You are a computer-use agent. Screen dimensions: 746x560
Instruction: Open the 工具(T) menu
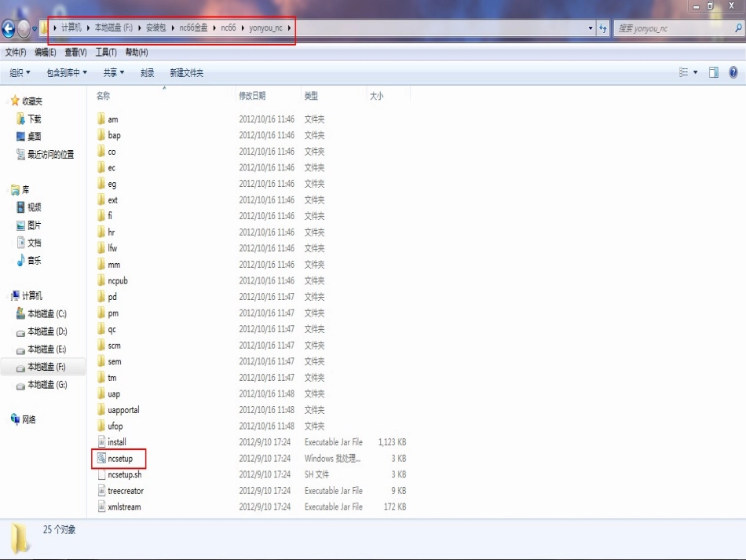[x=106, y=53]
